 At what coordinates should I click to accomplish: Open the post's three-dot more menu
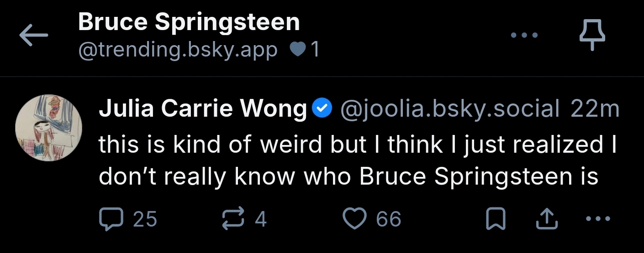click(597, 219)
